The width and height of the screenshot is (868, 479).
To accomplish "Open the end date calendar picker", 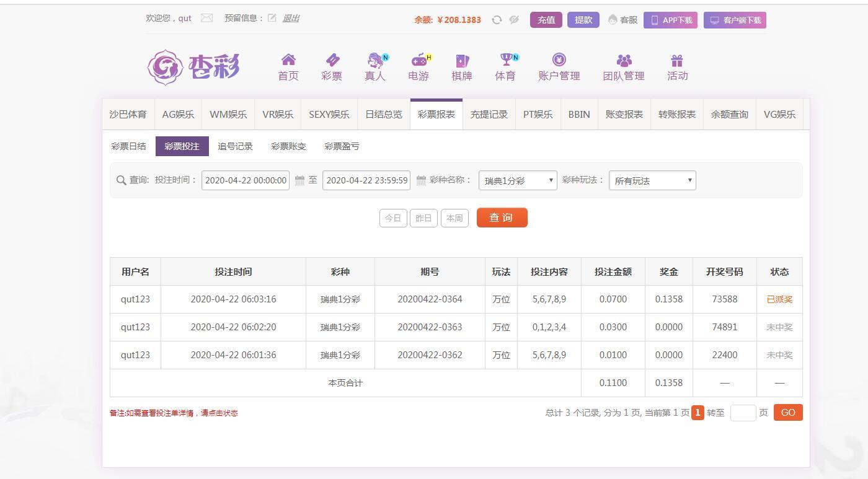I will (421, 180).
